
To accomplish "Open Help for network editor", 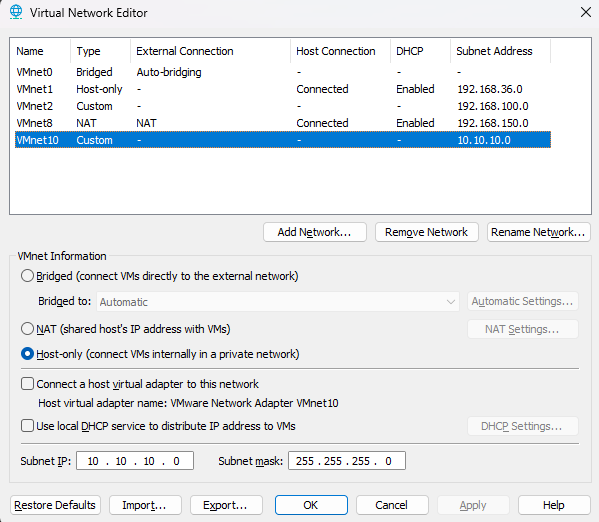I will coord(554,505).
